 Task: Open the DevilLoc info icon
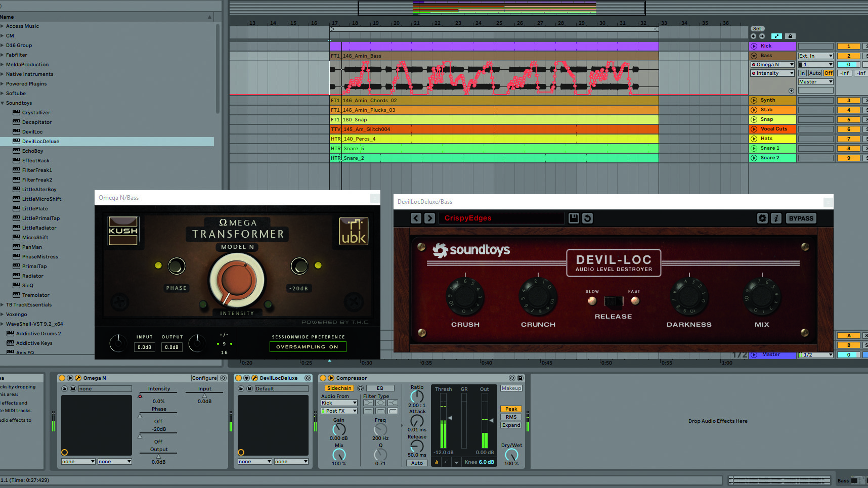click(x=776, y=218)
